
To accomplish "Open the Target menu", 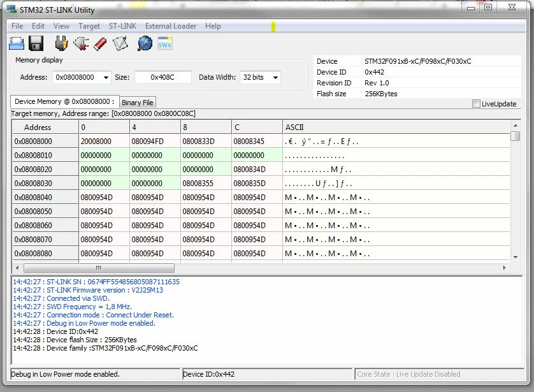I will [89, 26].
